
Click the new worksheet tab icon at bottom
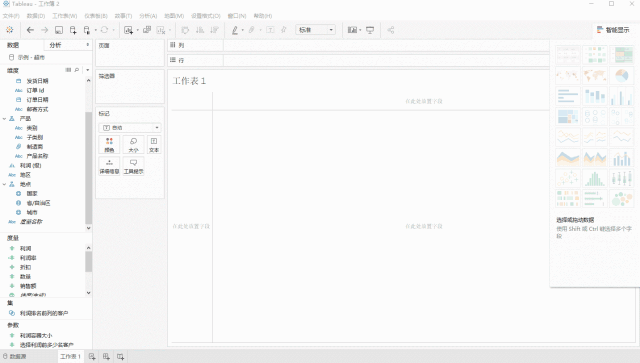92,356
